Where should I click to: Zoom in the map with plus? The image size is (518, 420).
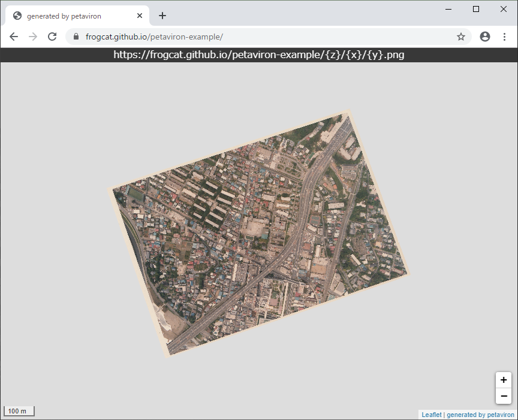point(504,380)
